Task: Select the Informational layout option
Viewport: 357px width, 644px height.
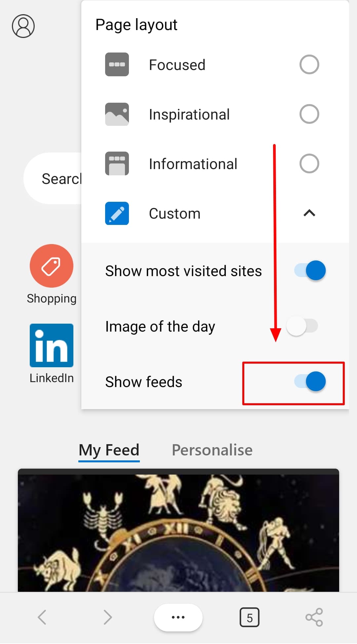Action: coord(308,163)
